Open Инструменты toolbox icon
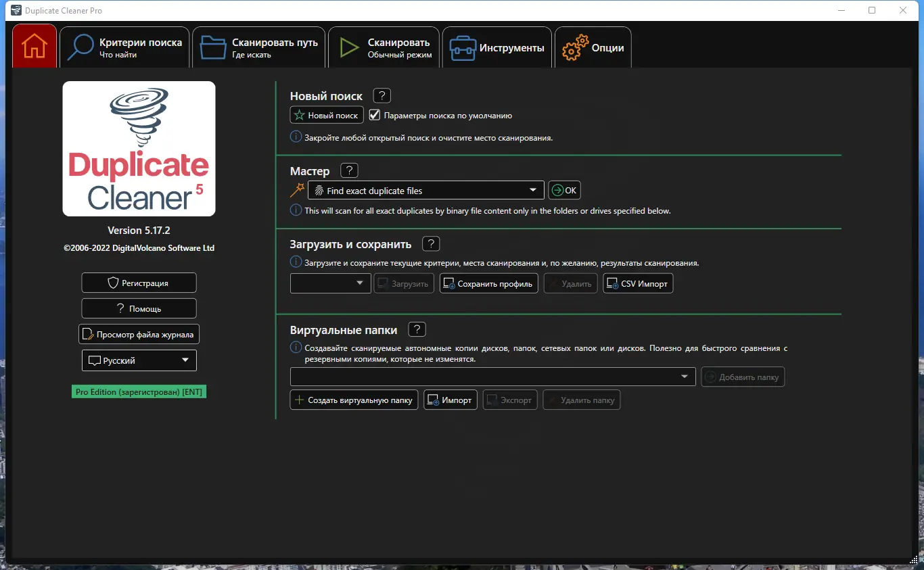 [462, 47]
